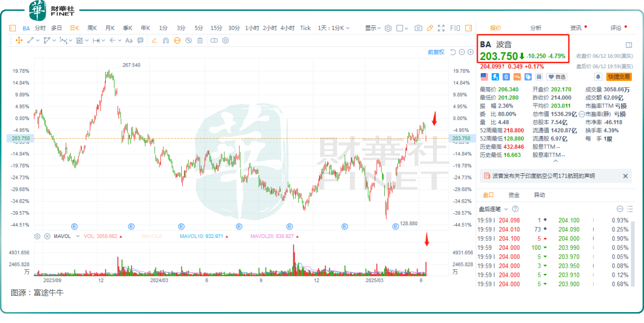Take a chart screenshot with camera icon
Screen dimensions: 644x323
click(418, 28)
